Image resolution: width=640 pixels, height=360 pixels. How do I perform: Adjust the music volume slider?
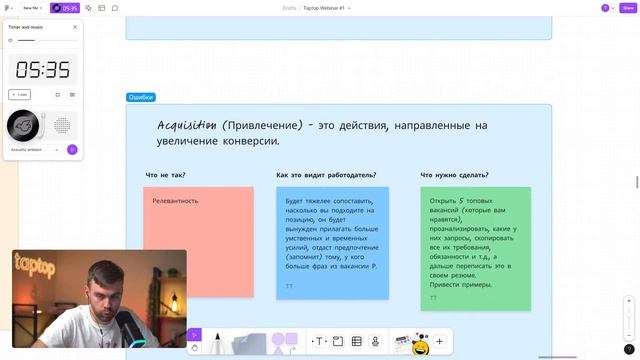[47, 40]
